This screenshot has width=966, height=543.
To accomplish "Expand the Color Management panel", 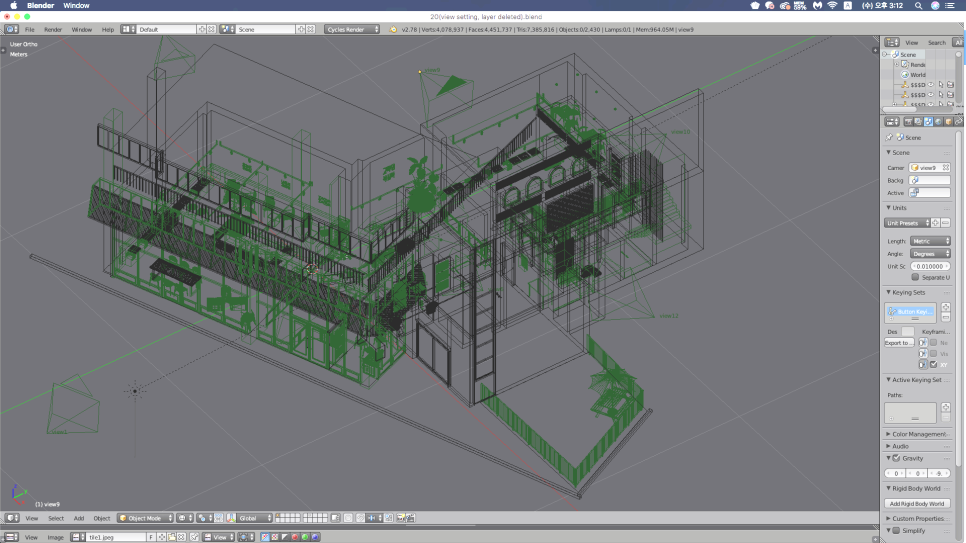I will (917, 434).
